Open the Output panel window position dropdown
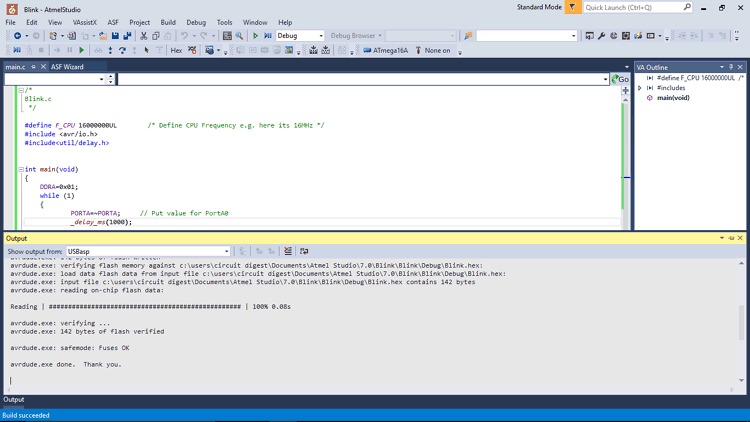 722,238
